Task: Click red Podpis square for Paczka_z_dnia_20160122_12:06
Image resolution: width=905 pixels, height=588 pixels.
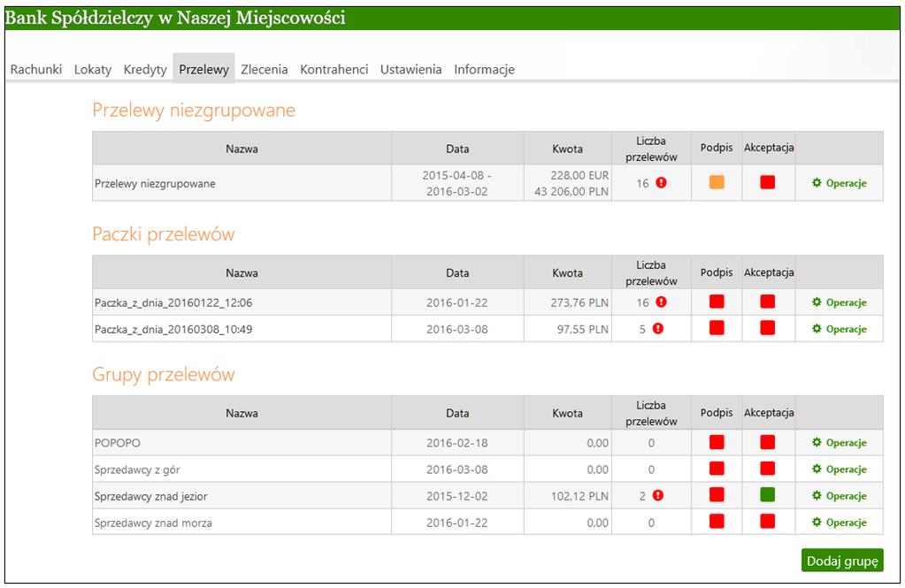Action: coord(717,302)
